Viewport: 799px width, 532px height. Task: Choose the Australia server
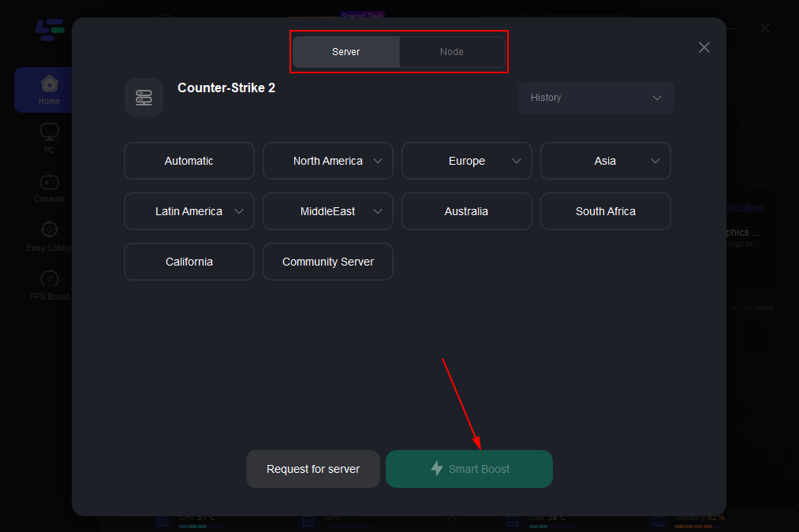pyautogui.click(x=467, y=211)
